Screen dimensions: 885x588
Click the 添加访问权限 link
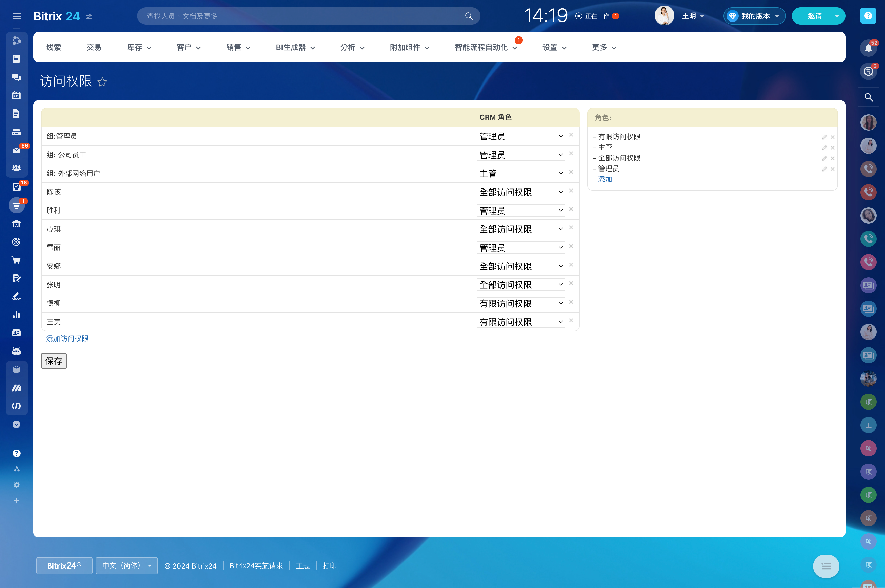[67, 339]
